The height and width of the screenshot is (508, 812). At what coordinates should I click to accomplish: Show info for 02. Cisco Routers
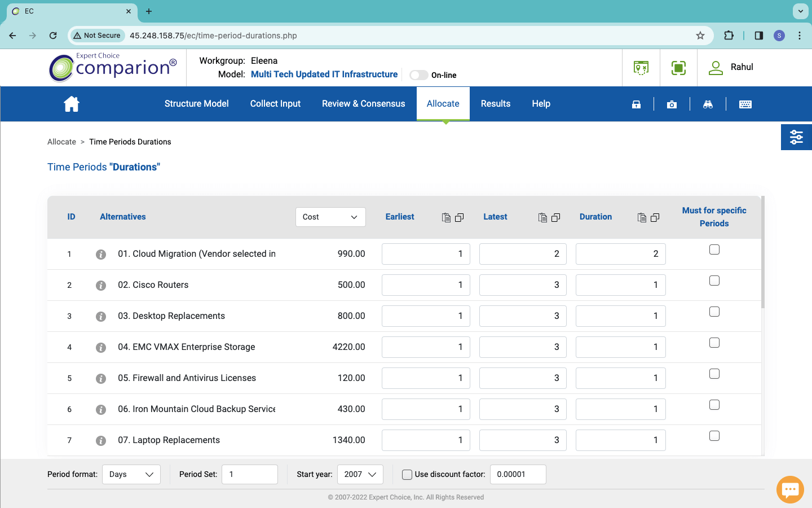(x=101, y=286)
